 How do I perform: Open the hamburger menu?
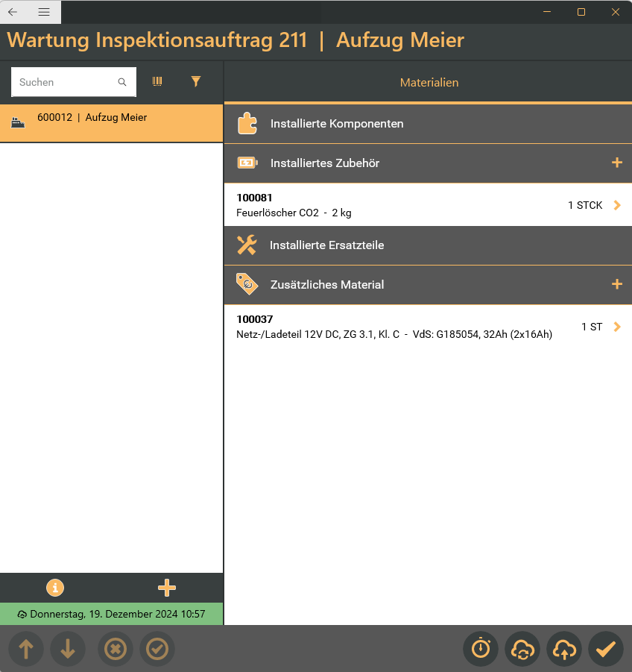(44, 12)
